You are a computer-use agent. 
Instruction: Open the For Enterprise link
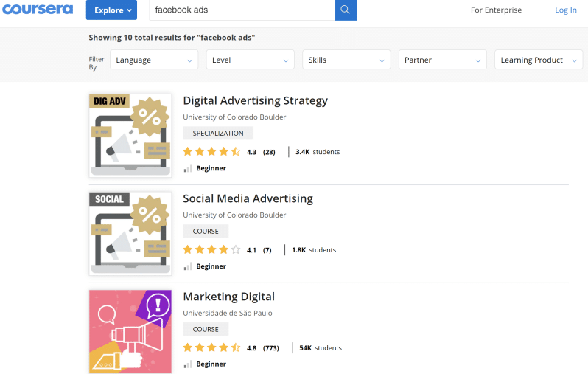pos(496,10)
